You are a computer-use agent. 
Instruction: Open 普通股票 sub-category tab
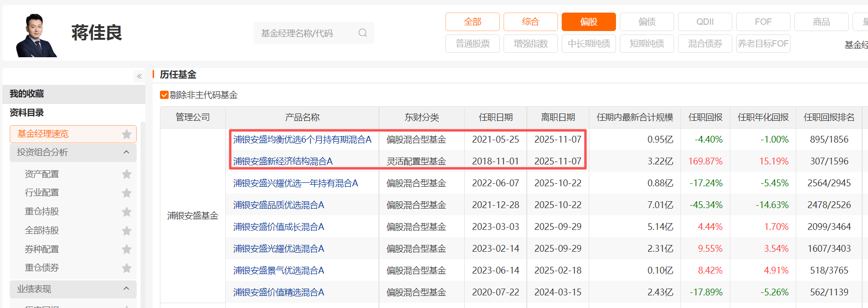[472, 44]
